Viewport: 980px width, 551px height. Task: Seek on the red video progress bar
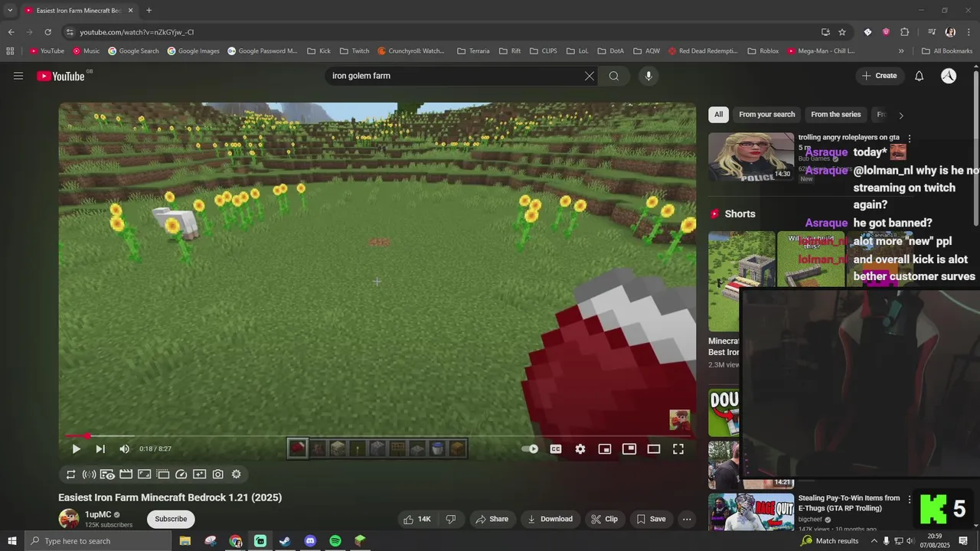pyautogui.click(x=377, y=435)
